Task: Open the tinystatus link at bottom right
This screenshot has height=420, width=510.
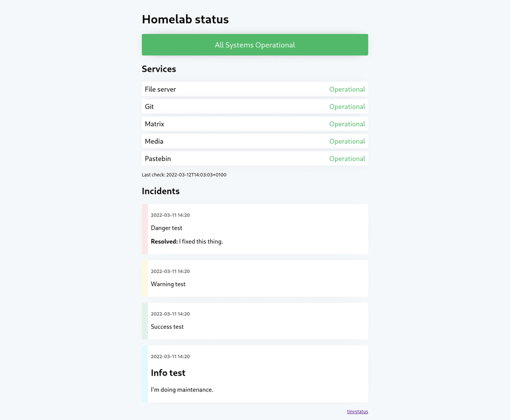Action: point(357,411)
